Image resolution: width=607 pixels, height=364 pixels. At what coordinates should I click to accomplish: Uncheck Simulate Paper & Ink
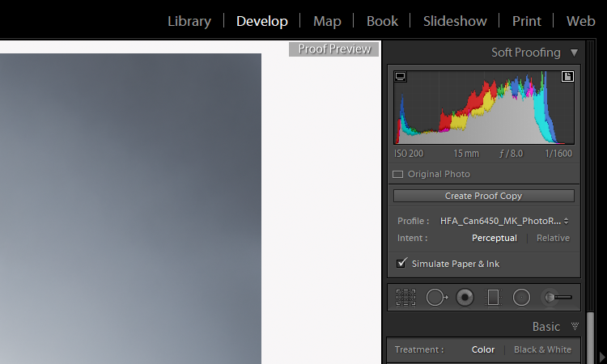pyautogui.click(x=401, y=264)
